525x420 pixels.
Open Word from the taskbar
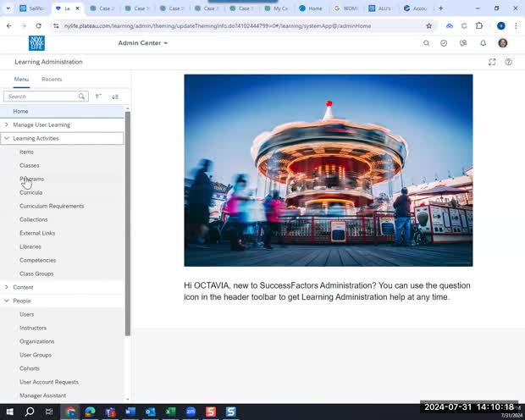tap(130, 412)
